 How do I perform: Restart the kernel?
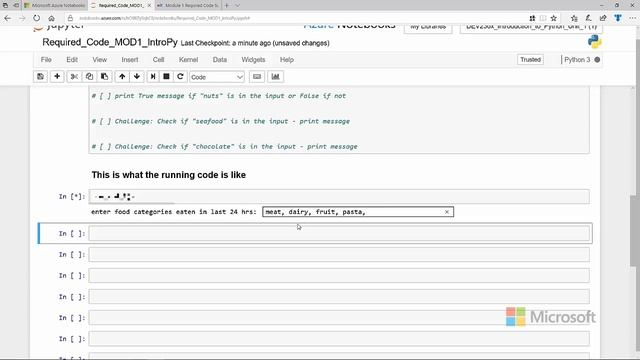(x=180, y=77)
